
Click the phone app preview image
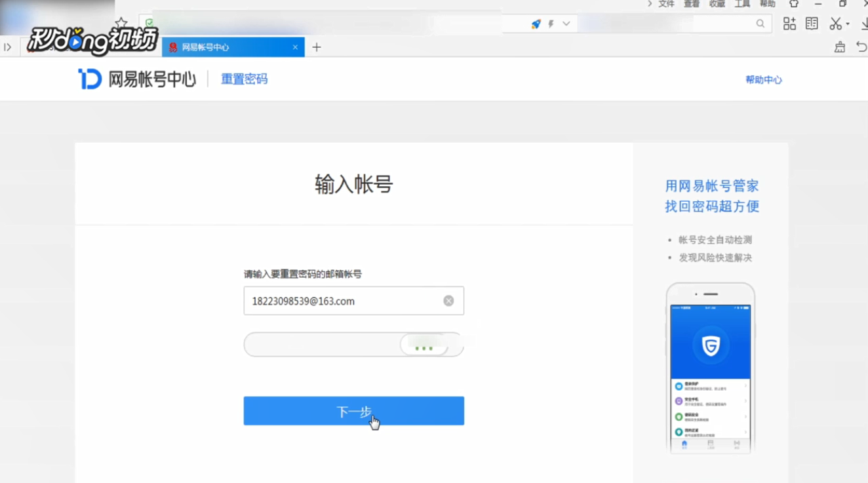click(711, 368)
